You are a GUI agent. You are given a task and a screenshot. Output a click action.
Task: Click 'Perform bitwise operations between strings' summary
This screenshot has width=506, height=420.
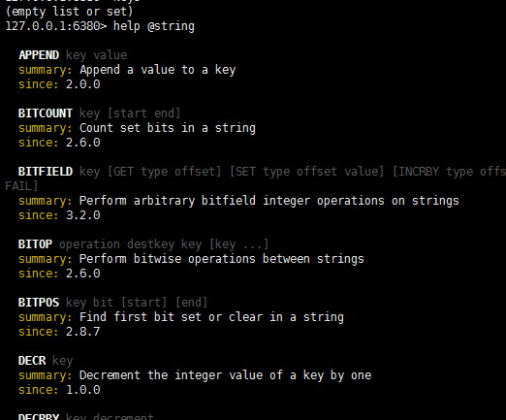(x=222, y=259)
